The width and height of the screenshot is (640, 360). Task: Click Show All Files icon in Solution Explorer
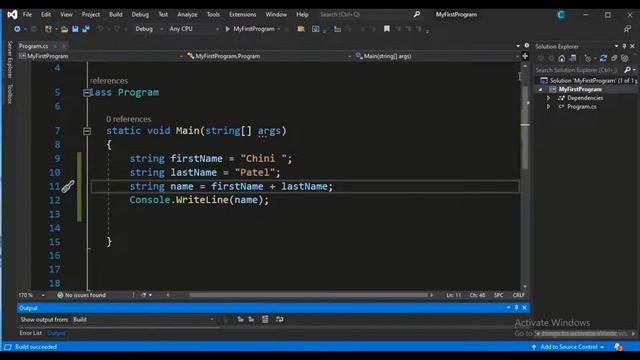pos(624,58)
